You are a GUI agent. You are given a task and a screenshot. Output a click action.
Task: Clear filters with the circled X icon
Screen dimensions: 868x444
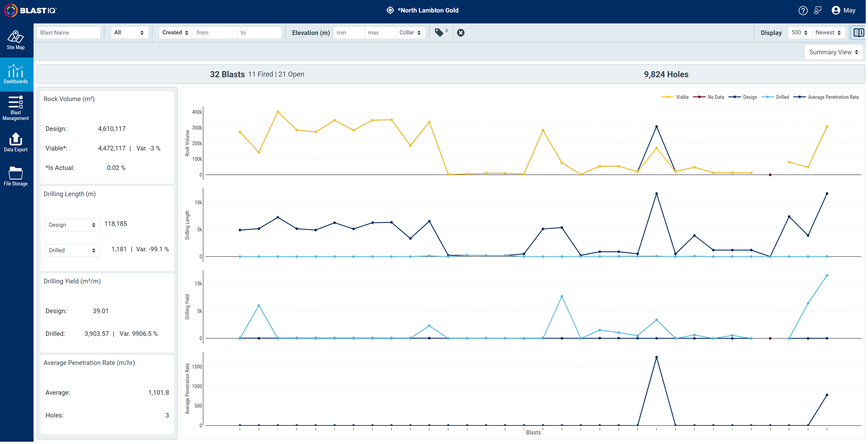461,33
